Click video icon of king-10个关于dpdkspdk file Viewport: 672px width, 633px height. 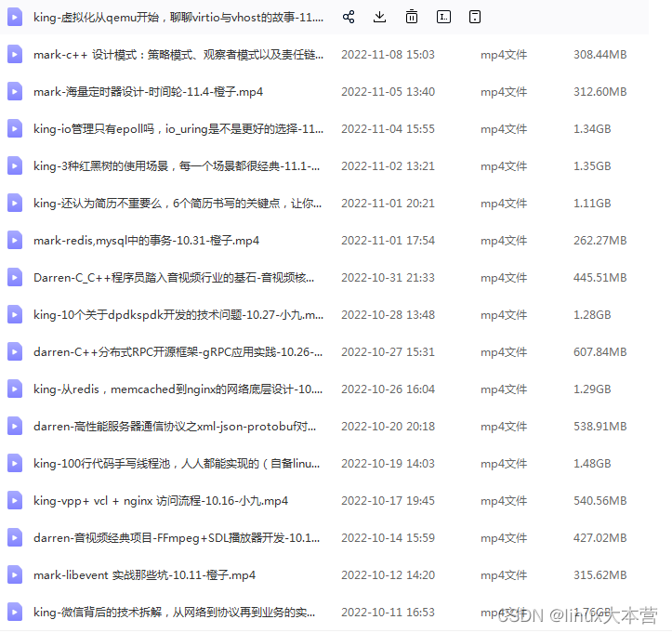(15, 314)
